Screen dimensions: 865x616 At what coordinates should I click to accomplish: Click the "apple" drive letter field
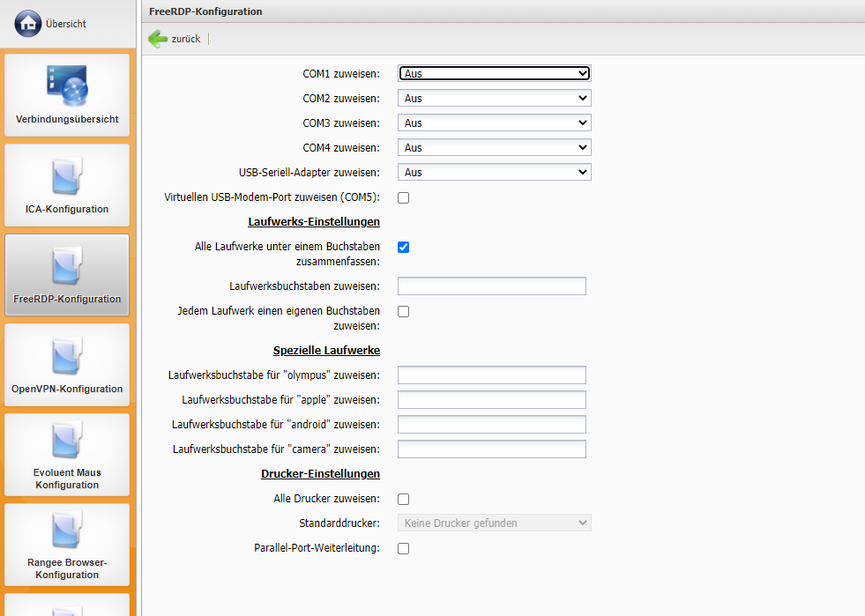[491, 400]
